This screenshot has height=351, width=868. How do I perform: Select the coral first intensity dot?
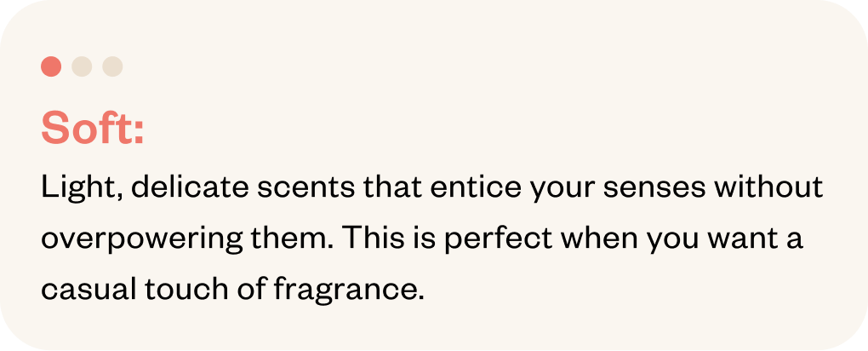pos(51,66)
